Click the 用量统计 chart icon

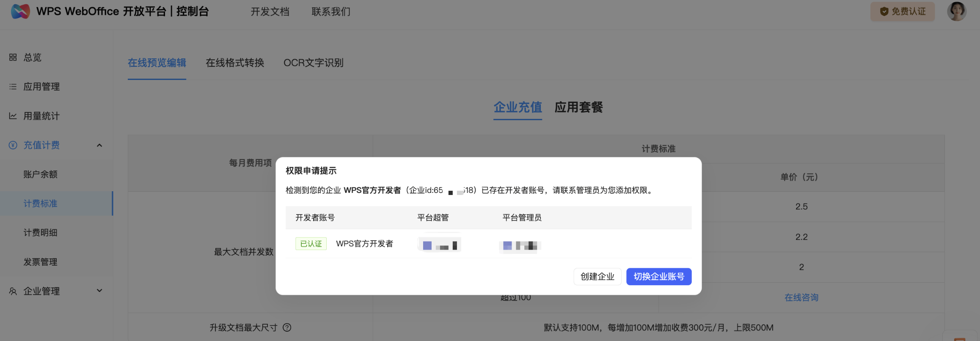(x=13, y=116)
